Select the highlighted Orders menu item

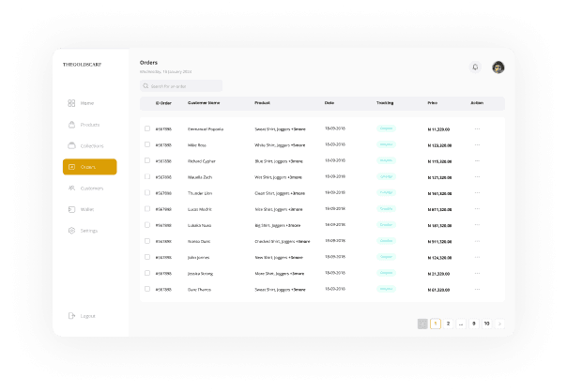[89, 167]
